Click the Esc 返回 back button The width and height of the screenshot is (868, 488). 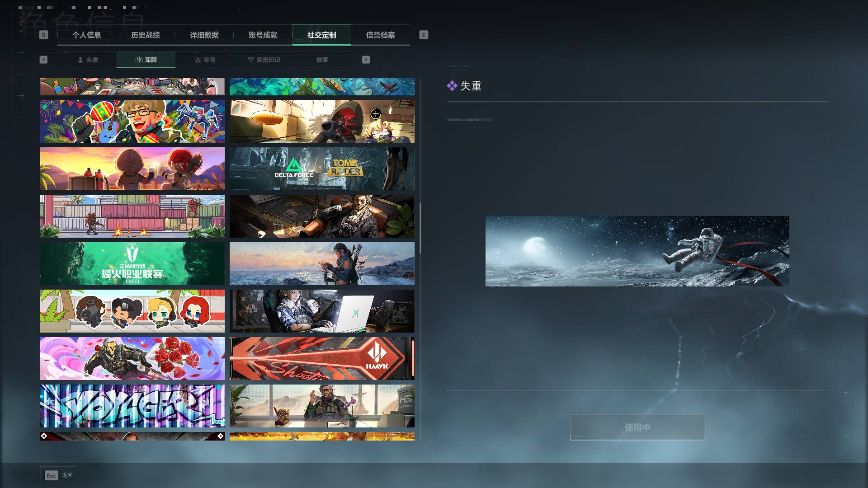[59, 475]
